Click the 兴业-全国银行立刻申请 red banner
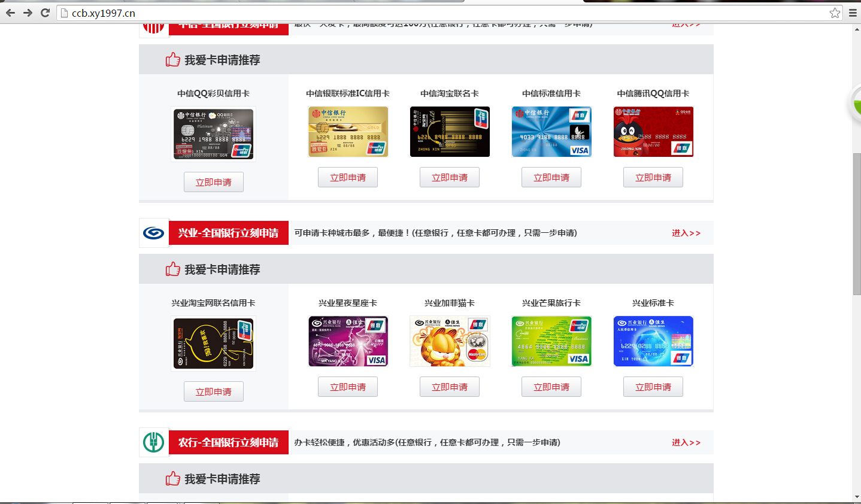The image size is (861, 504). click(229, 233)
